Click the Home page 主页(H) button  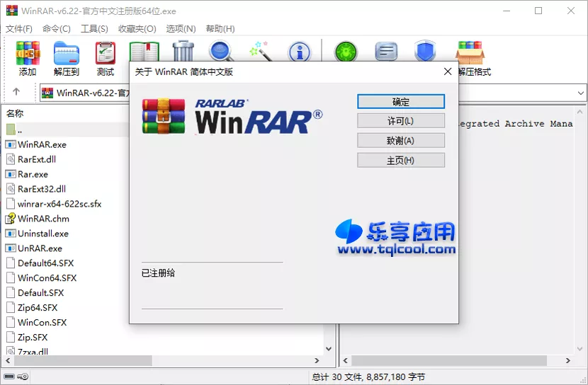click(401, 160)
